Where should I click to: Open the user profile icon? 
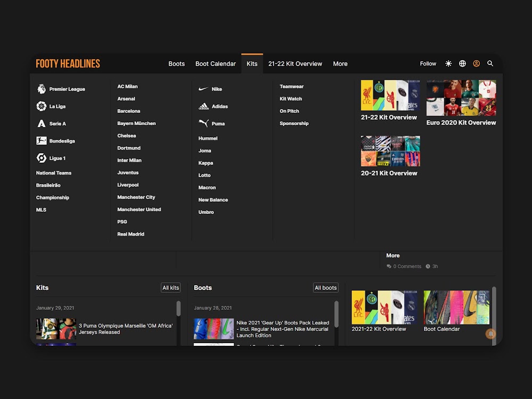(x=476, y=63)
